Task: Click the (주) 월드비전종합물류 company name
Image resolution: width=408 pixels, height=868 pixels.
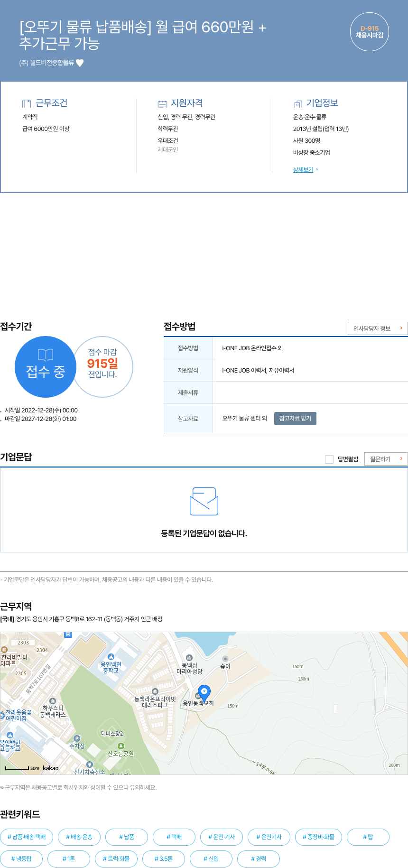Action: point(46,63)
